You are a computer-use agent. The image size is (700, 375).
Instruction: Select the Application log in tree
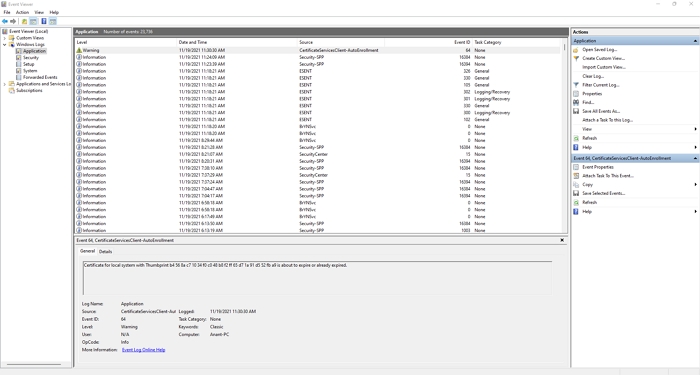pyautogui.click(x=34, y=51)
